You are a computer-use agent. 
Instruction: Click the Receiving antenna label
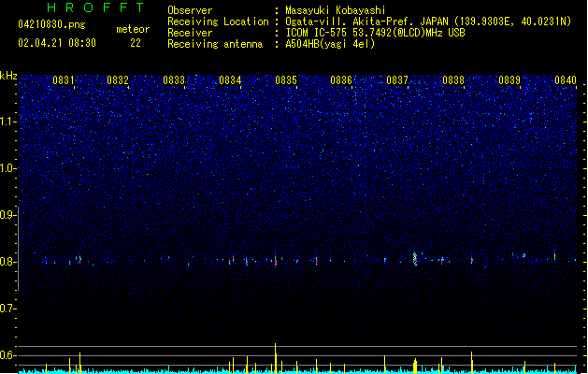coord(215,44)
